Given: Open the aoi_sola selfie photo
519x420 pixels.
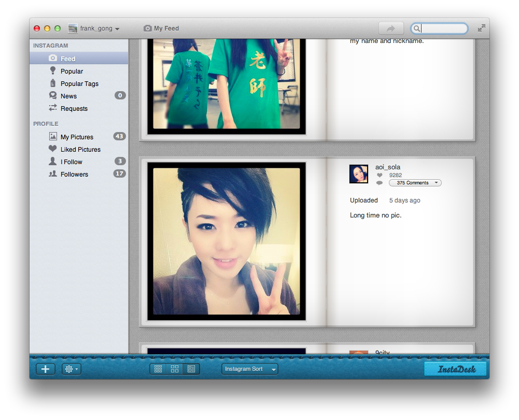Looking at the screenshot, I should 227,241.
